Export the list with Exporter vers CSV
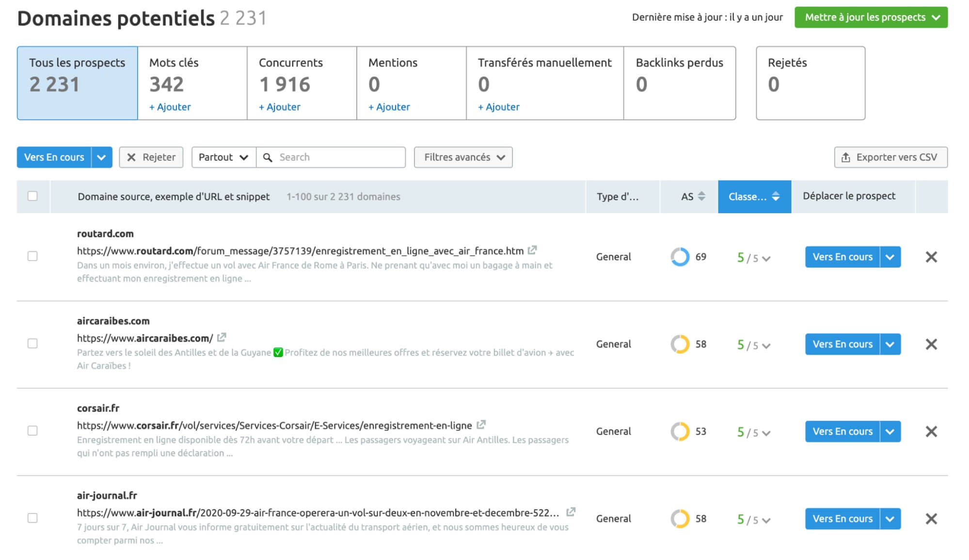969x560 pixels. pos(891,157)
